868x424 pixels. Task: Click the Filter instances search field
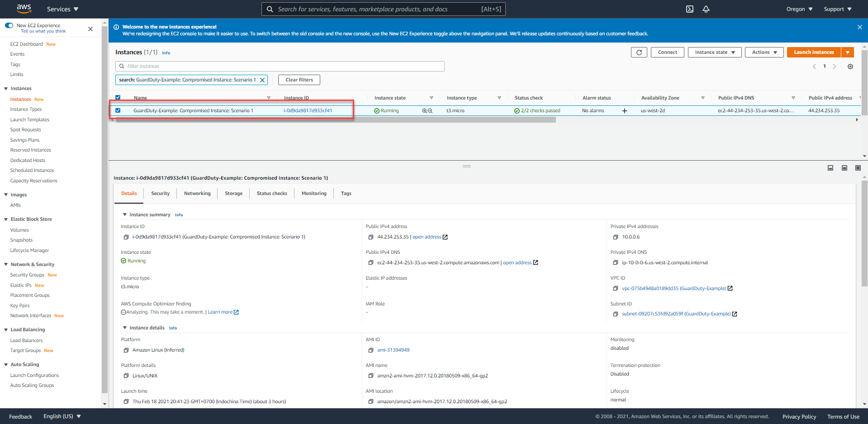(x=280, y=67)
